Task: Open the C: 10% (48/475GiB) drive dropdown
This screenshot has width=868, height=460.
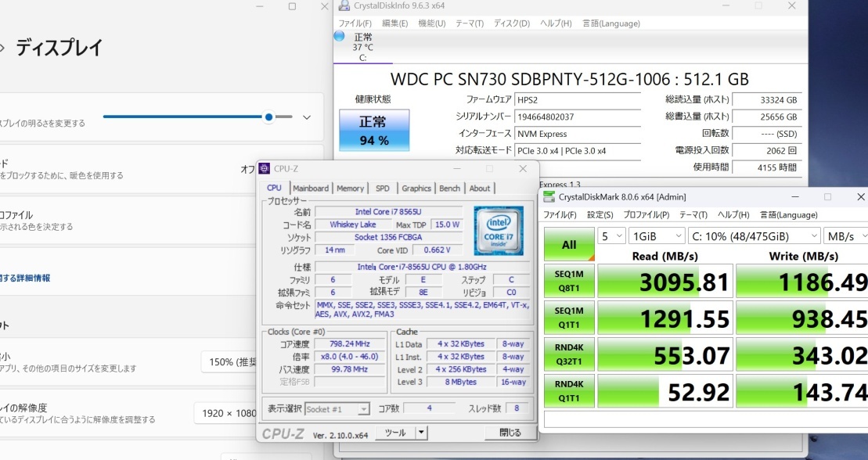Action: tap(754, 236)
